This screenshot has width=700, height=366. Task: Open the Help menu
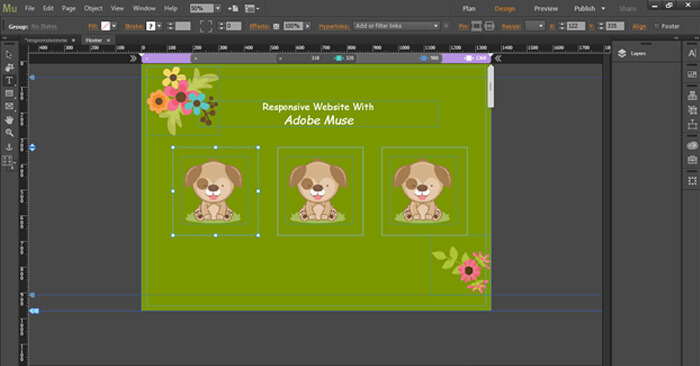(x=171, y=8)
